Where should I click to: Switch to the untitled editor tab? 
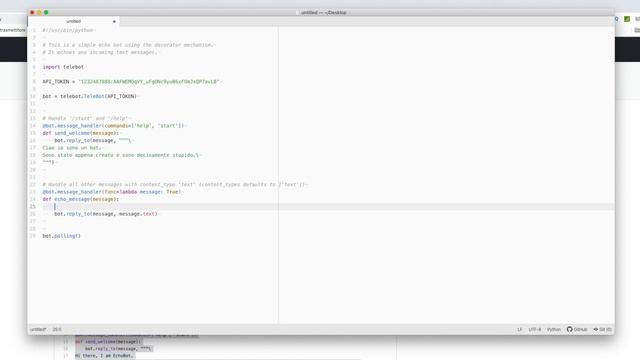[73, 21]
